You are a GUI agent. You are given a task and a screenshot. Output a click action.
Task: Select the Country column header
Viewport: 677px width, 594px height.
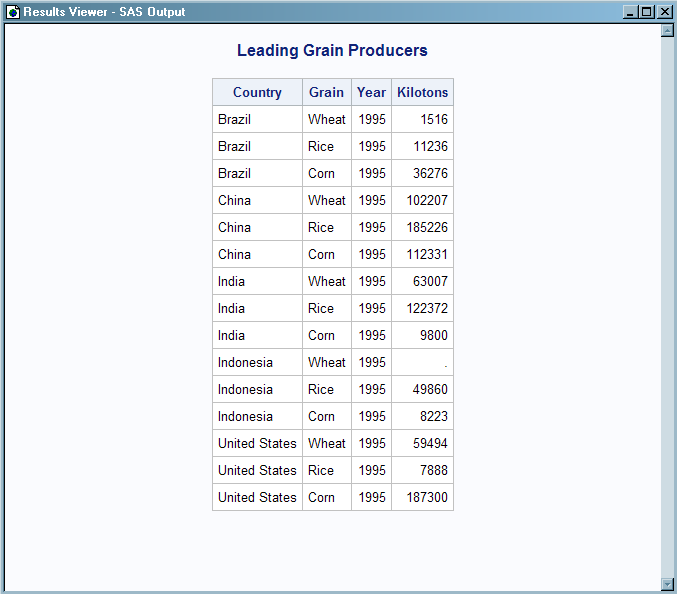(x=257, y=93)
